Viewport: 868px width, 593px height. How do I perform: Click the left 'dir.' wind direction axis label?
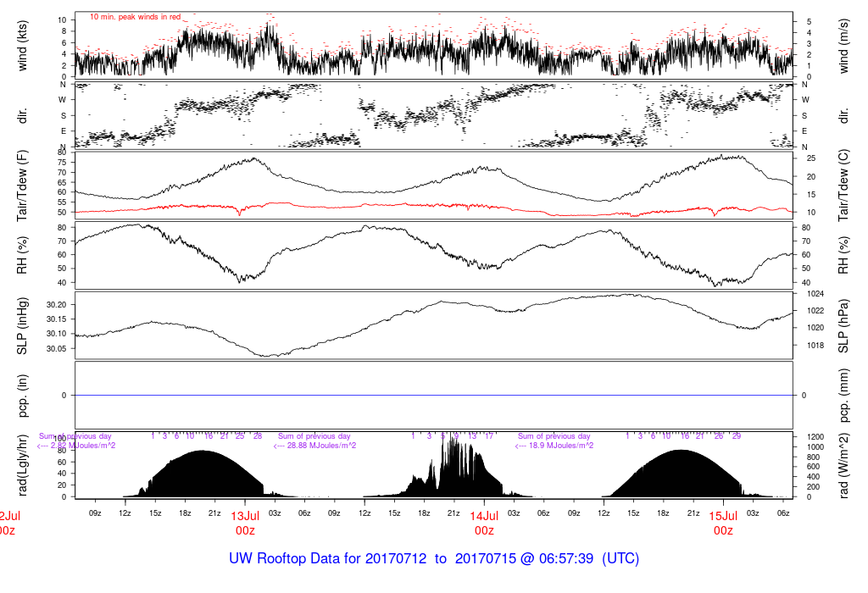tap(24, 114)
